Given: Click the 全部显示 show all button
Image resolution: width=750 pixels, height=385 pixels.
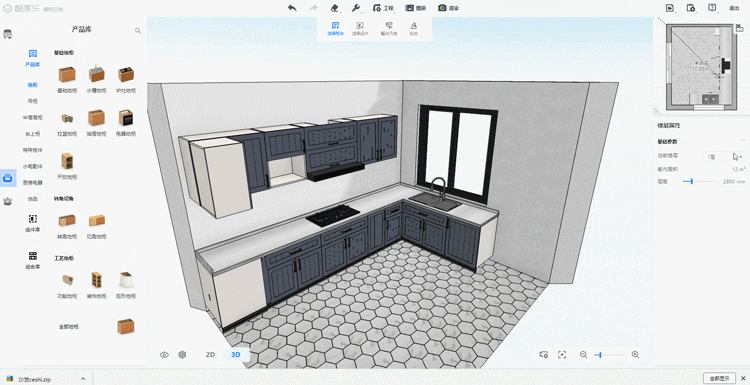Looking at the screenshot, I should tap(719, 378).
